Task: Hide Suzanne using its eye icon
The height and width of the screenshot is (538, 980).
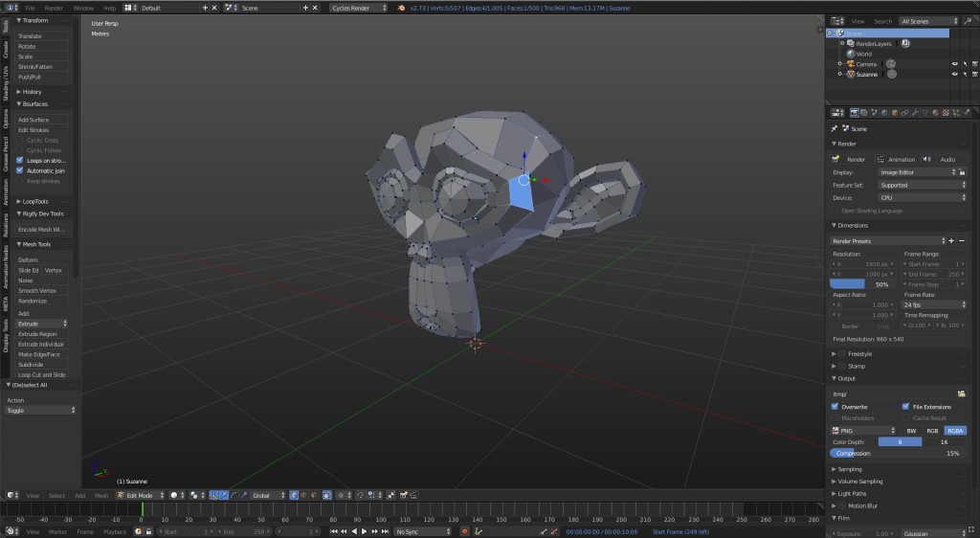Action: (x=954, y=74)
